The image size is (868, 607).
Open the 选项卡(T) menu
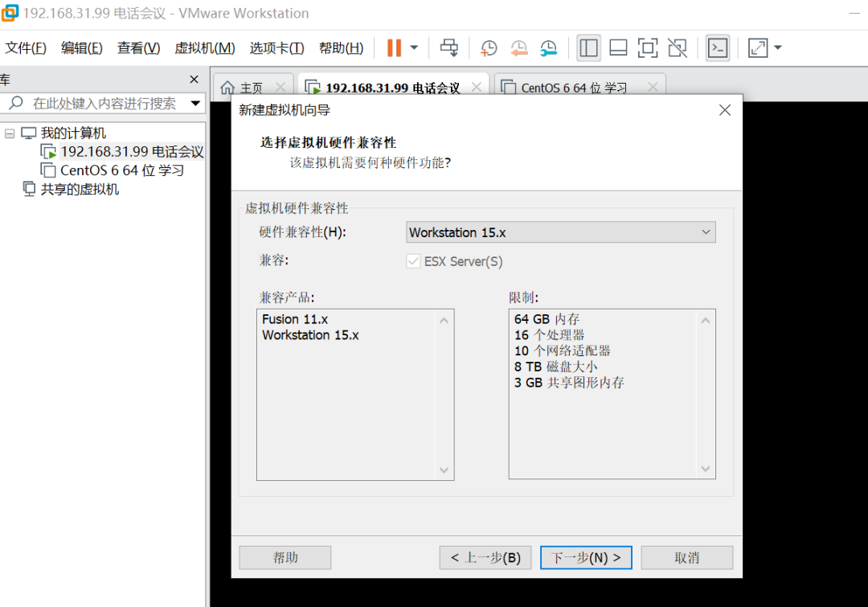tap(276, 48)
